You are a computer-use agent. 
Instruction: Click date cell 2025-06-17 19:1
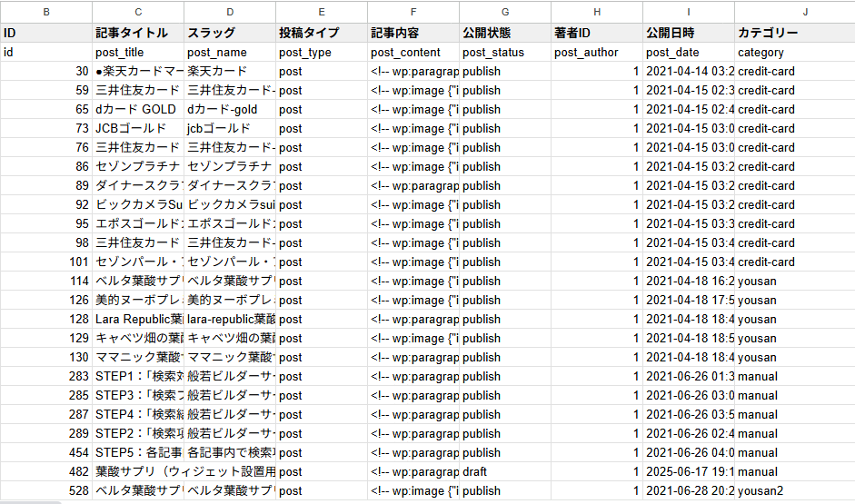point(688,472)
